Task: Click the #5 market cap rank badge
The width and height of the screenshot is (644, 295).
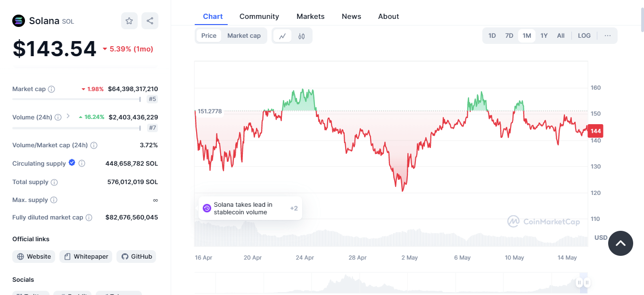Action: click(152, 99)
